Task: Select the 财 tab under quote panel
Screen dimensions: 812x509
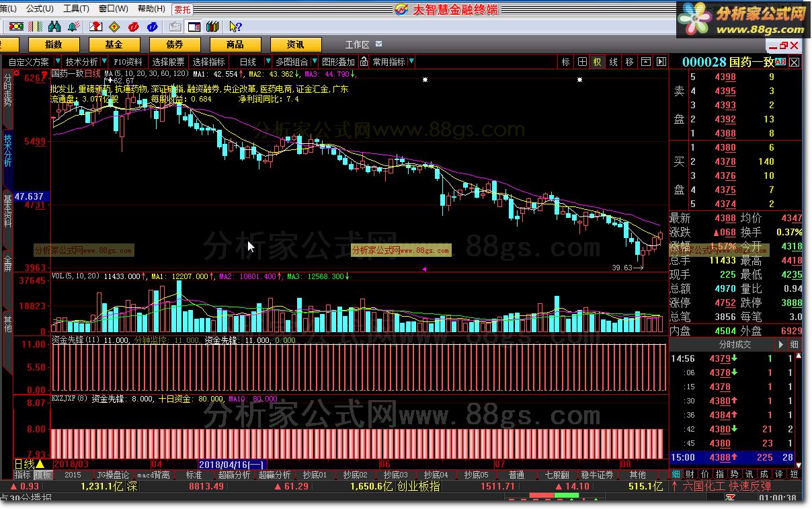Action: 690,474
